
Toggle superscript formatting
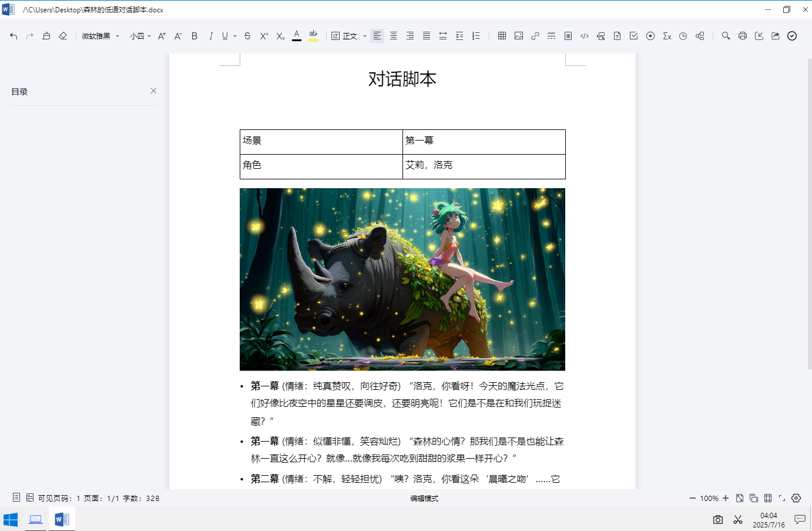(264, 36)
